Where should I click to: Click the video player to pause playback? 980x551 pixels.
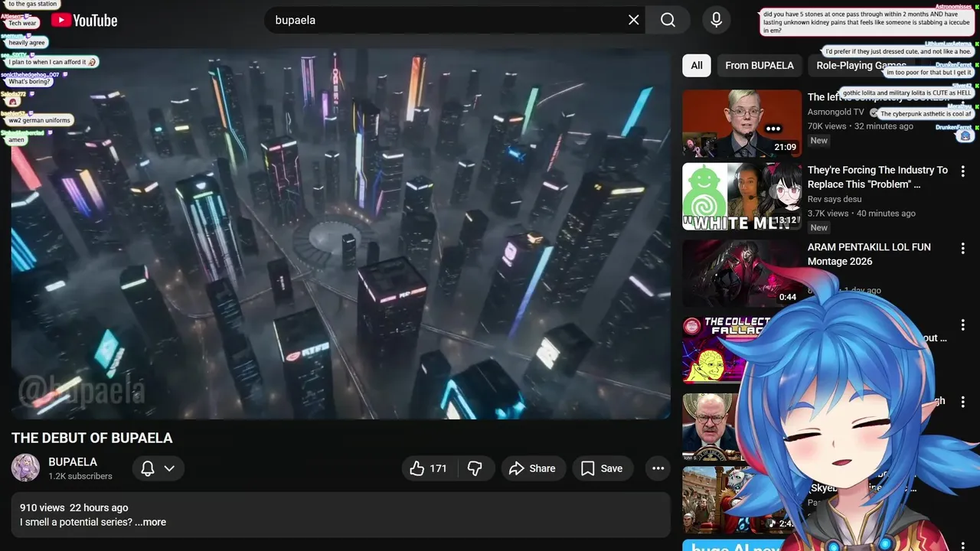[x=341, y=234]
